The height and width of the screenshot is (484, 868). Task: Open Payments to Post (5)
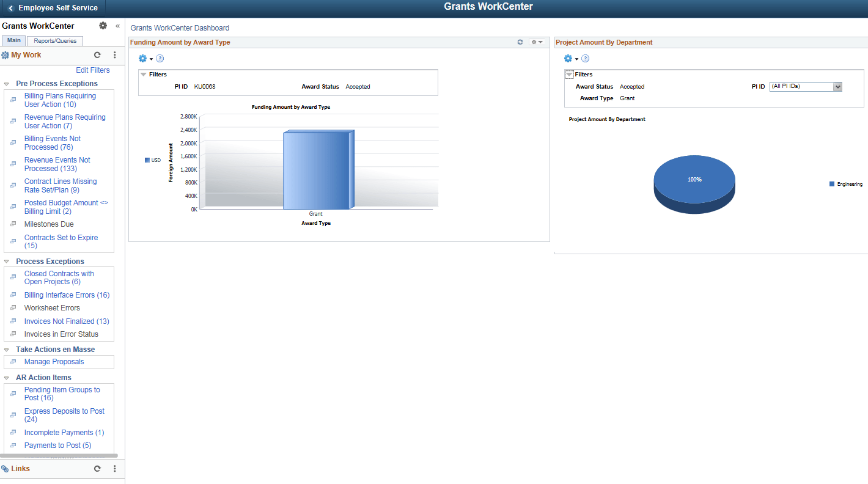[58, 446]
